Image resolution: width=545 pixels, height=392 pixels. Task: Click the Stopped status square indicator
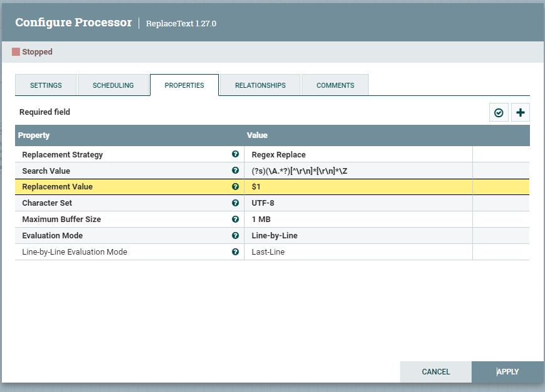point(16,51)
